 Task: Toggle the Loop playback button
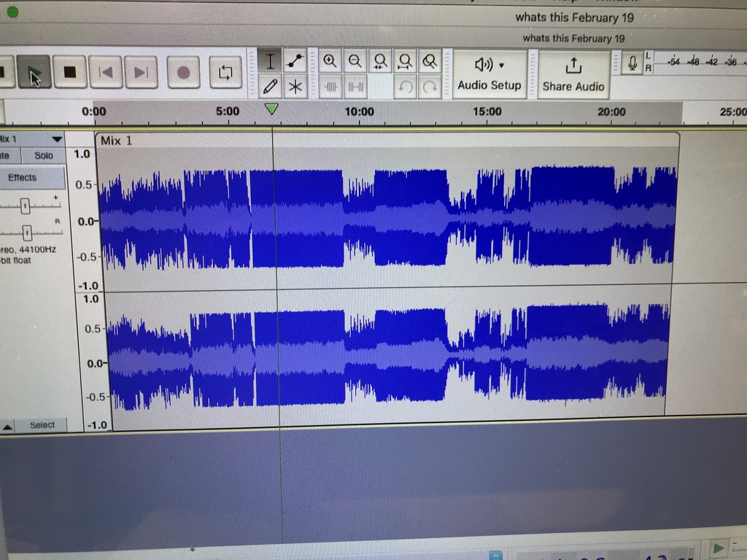[225, 72]
